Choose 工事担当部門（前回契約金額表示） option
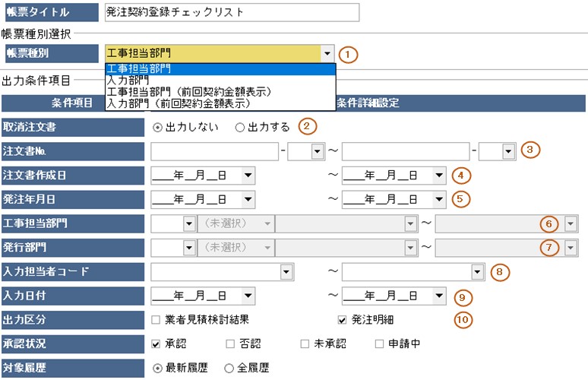 point(190,91)
